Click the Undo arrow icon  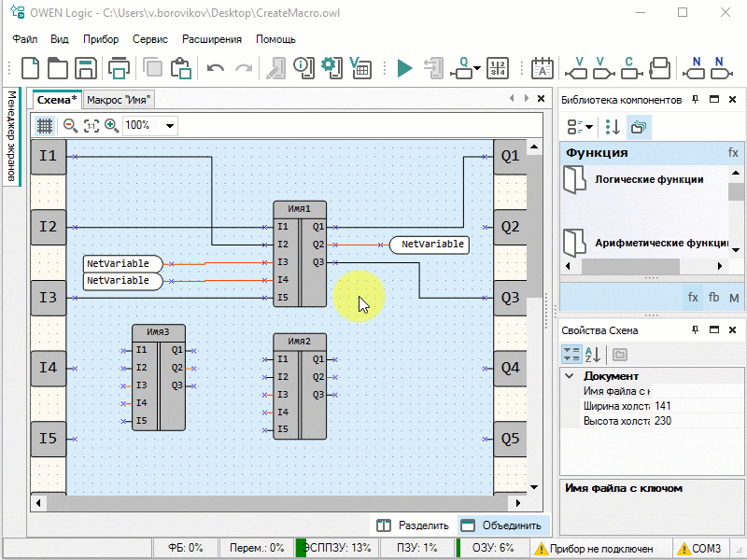216,68
